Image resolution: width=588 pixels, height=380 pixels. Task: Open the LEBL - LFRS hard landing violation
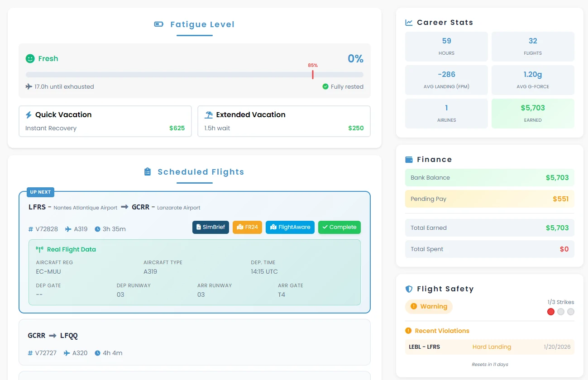490,347
